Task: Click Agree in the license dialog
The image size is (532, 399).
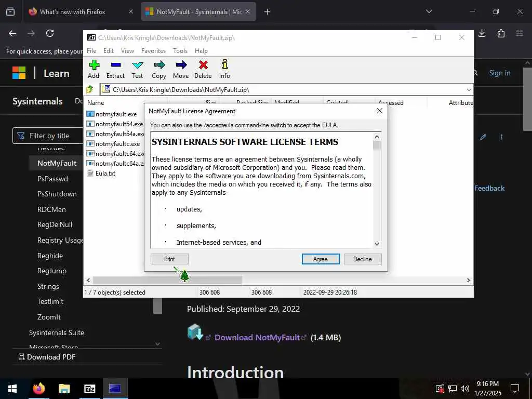Action: pos(321,259)
